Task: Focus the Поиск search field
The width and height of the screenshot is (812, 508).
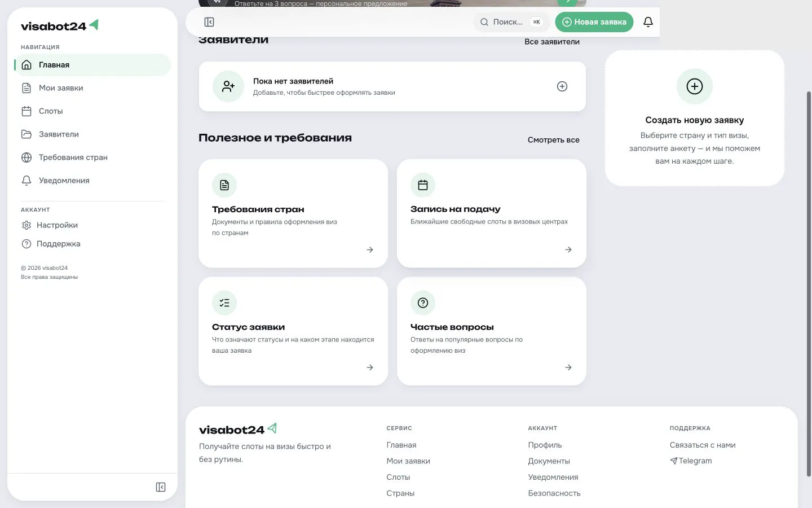Action: click(511, 22)
